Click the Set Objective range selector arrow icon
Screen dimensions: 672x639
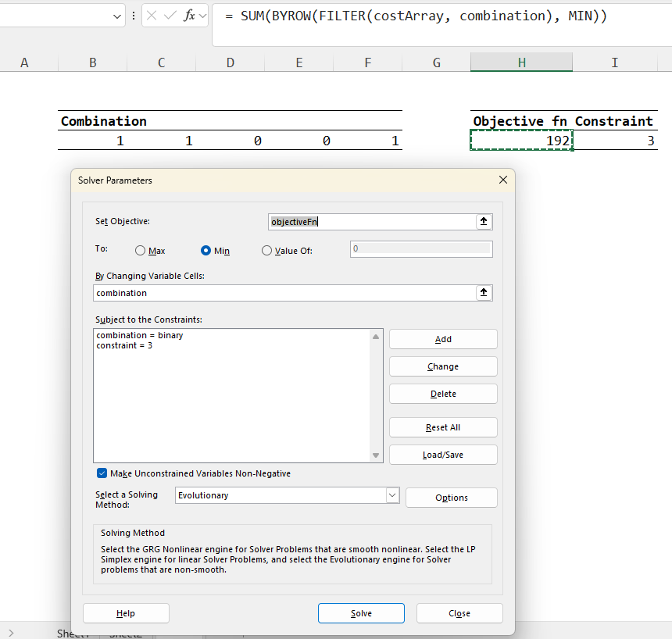click(484, 222)
